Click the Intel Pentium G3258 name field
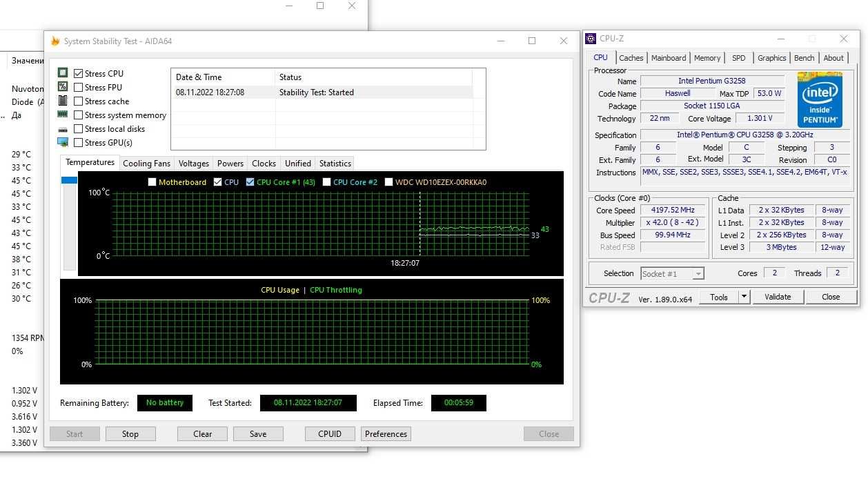The width and height of the screenshot is (868, 479). (713, 81)
